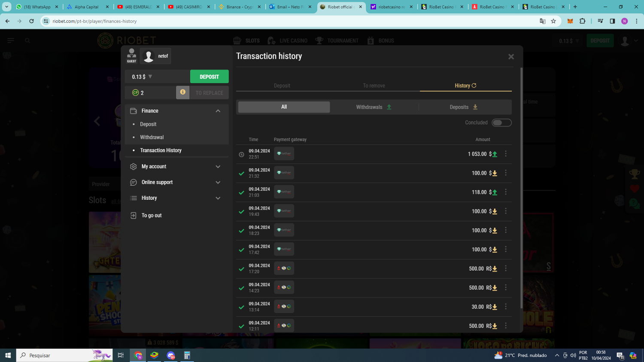Image resolution: width=644 pixels, height=362 pixels.
Task: Click the green DEPOSIT button
Action: pos(209,77)
